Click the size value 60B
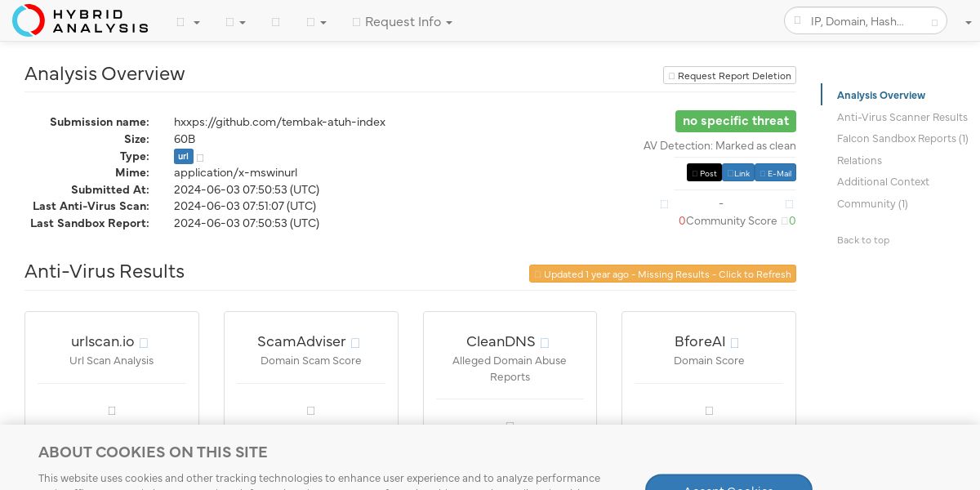 (185, 139)
